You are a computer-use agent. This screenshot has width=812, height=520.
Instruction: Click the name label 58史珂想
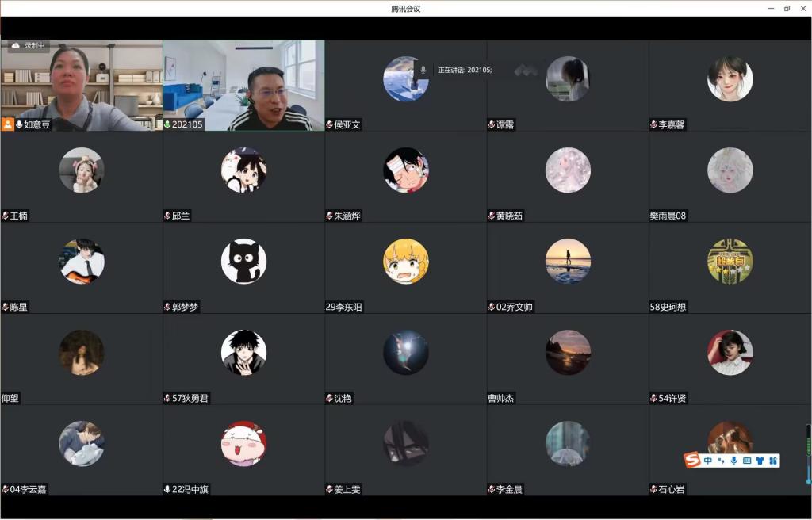tap(668, 307)
